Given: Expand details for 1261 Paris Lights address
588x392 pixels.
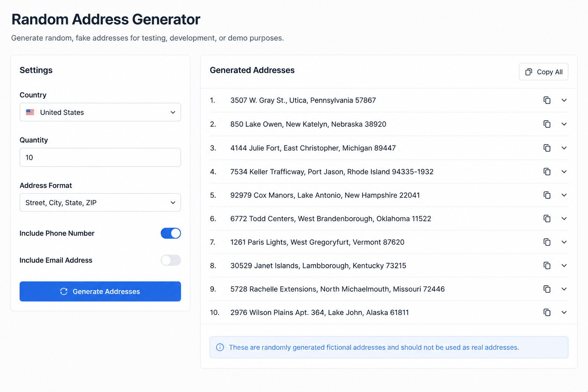Looking at the screenshot, I should [x=564, y=242].
